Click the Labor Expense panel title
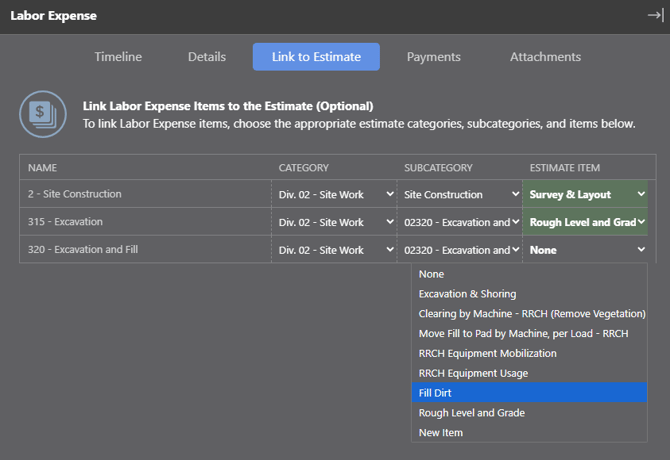Viewport: 670px width, 460px height. click(x=53, y=16)
